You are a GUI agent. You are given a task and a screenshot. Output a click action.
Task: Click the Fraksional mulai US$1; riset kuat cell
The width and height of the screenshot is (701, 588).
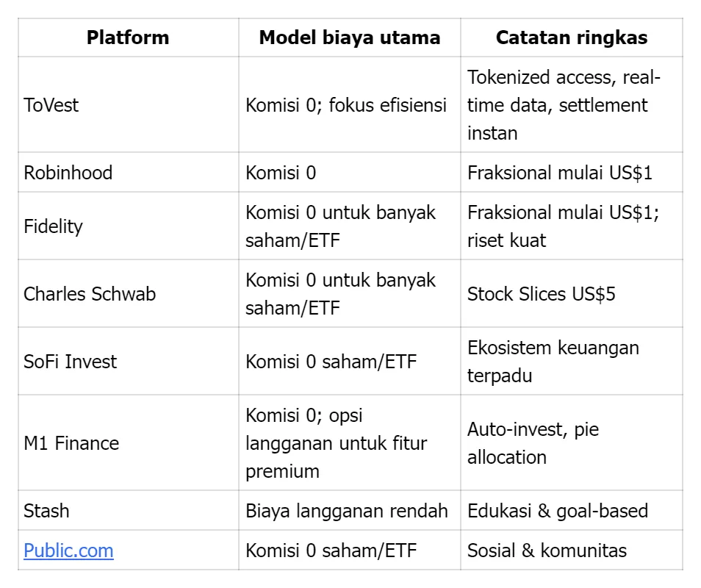563,226
